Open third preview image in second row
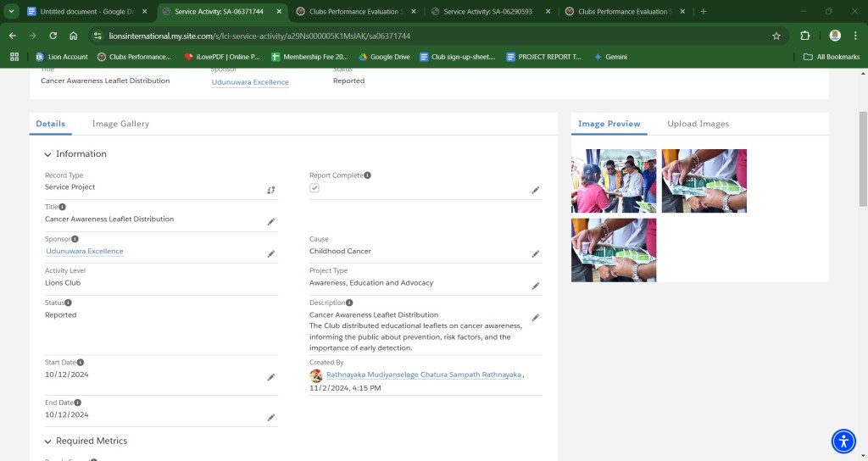The height and width of the screenshot is (461, 868). pos(614,250)
